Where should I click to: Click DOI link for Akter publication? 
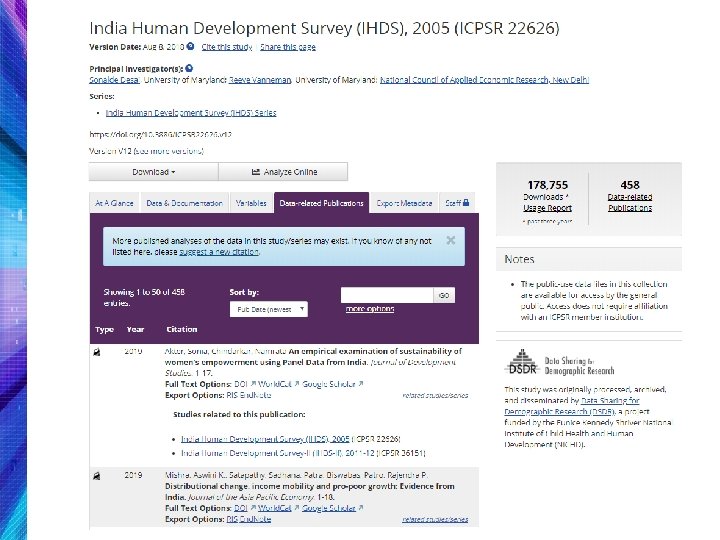pos(241,384)
